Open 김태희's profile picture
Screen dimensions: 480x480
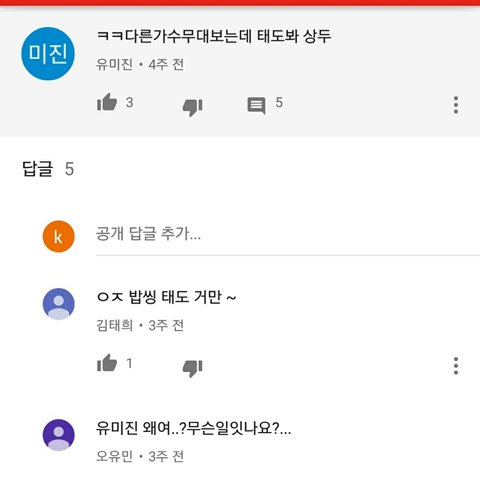[58, 304]
